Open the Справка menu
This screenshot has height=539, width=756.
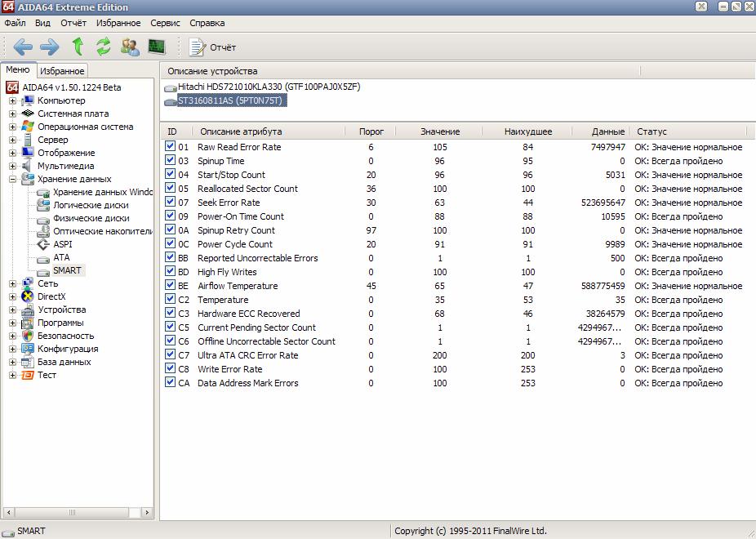point(207,23)
